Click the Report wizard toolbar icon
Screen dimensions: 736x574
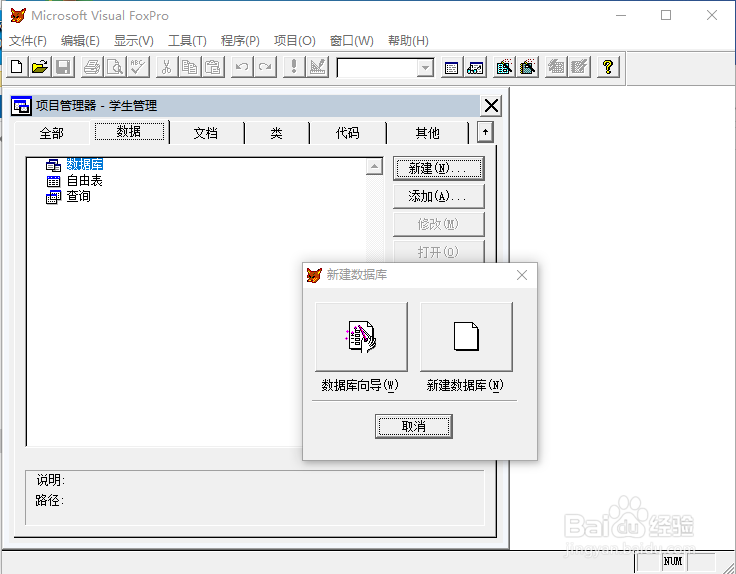point(528,68)
